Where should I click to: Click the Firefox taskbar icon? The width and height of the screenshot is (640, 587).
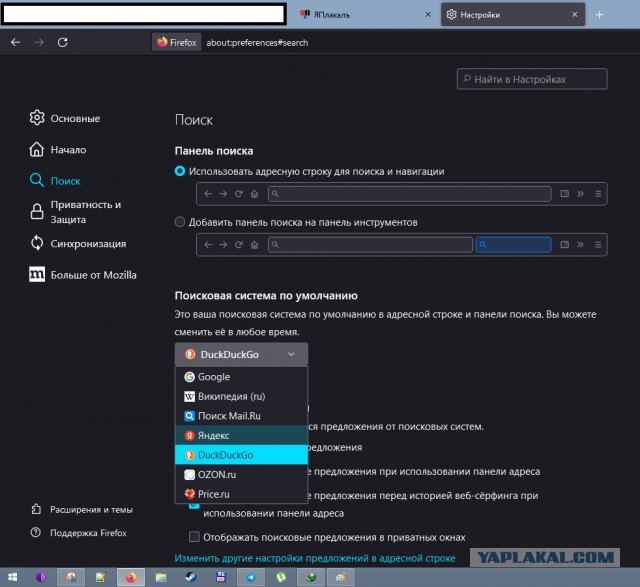(131, 577)
